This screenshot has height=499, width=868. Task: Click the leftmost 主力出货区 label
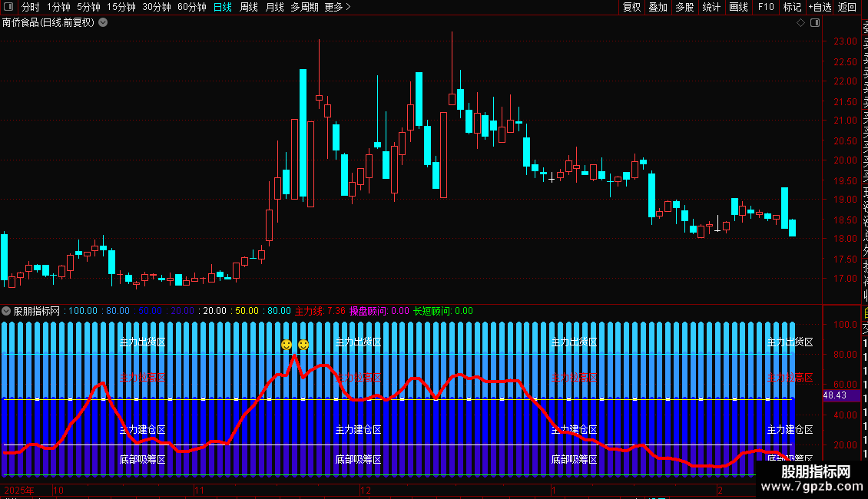click(143, 342)
